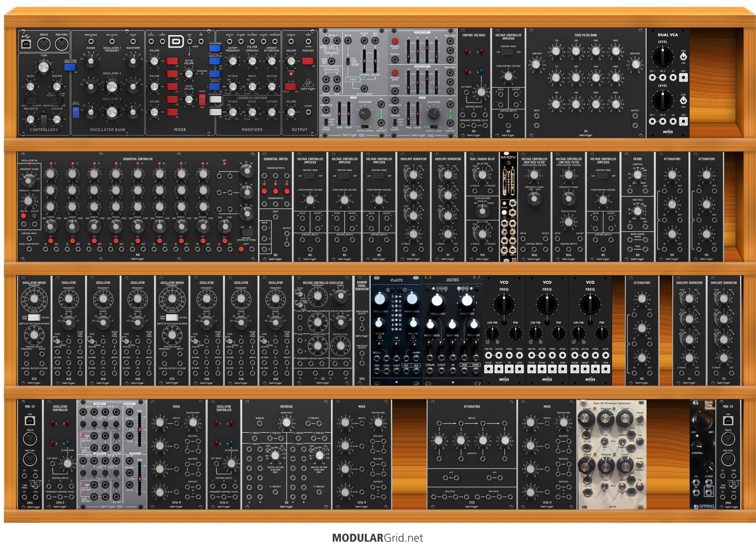756x547 pixels.
Task: Click the Envelope 1 Manual Gate red button
Action: (395, 41)
